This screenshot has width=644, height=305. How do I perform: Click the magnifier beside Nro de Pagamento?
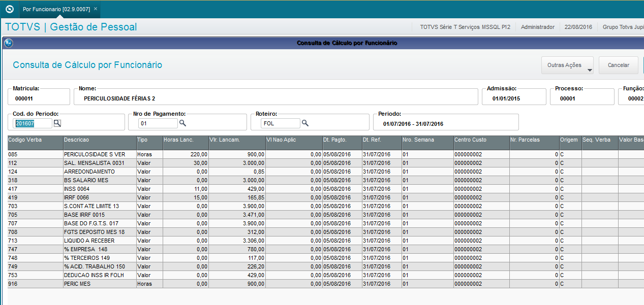[182, 123]
